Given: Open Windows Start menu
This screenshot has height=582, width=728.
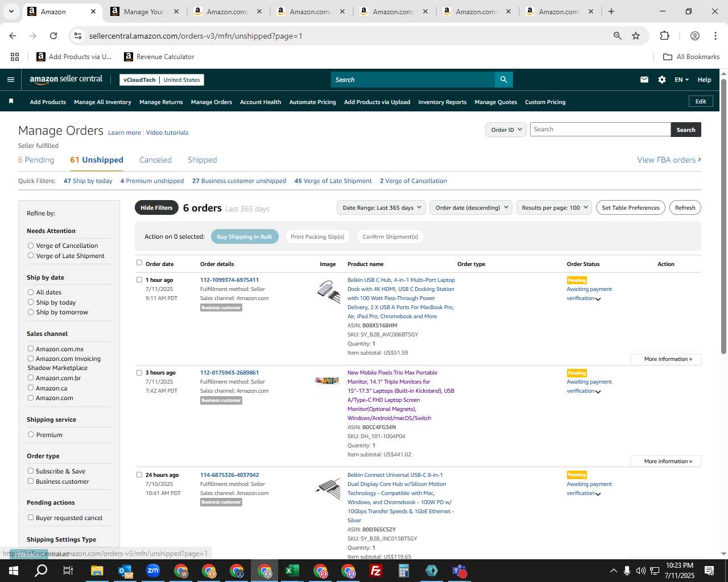Looking at the screenshot, I should (x=14, y=571).
